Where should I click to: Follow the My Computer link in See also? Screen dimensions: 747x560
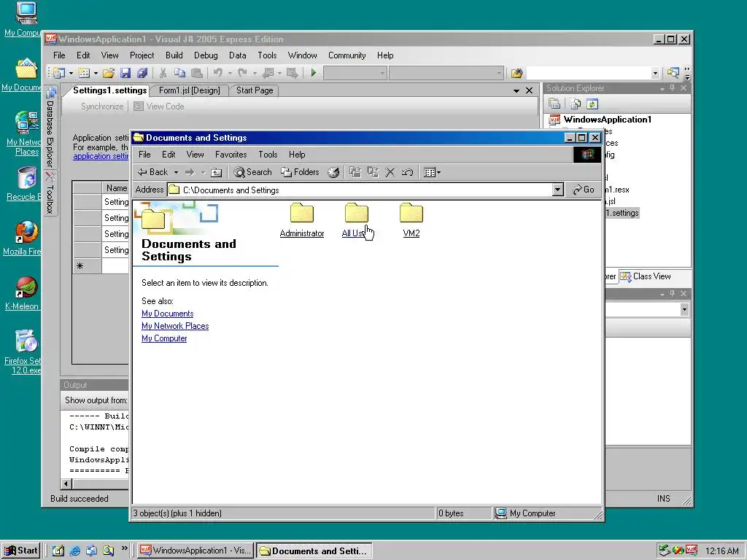tap(164, 338)
